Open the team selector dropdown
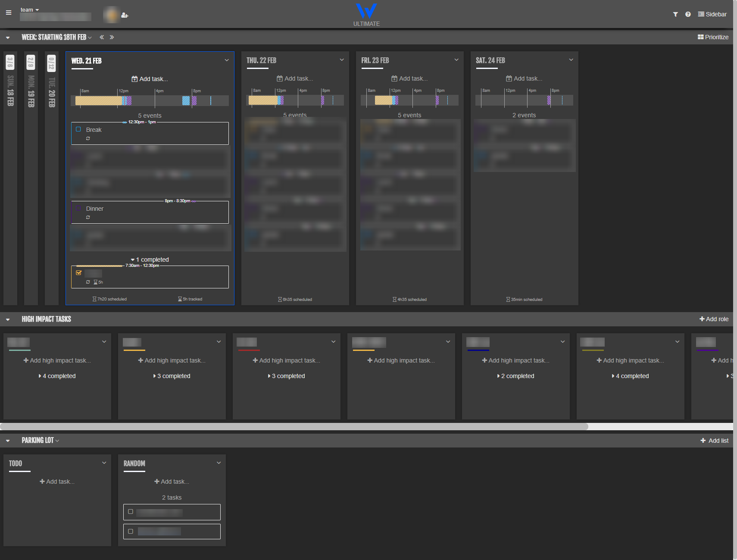This screenshot has width=737, height=560. [29, 9]
